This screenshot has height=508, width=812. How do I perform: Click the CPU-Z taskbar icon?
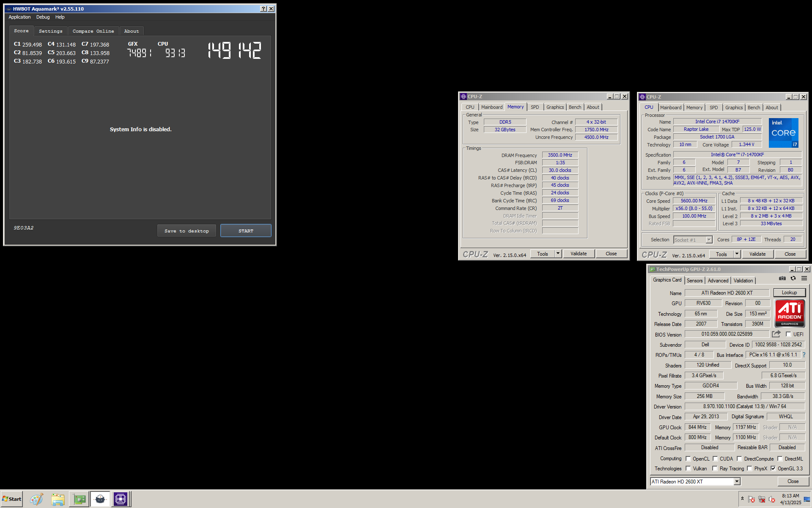(x=121, y=499)
